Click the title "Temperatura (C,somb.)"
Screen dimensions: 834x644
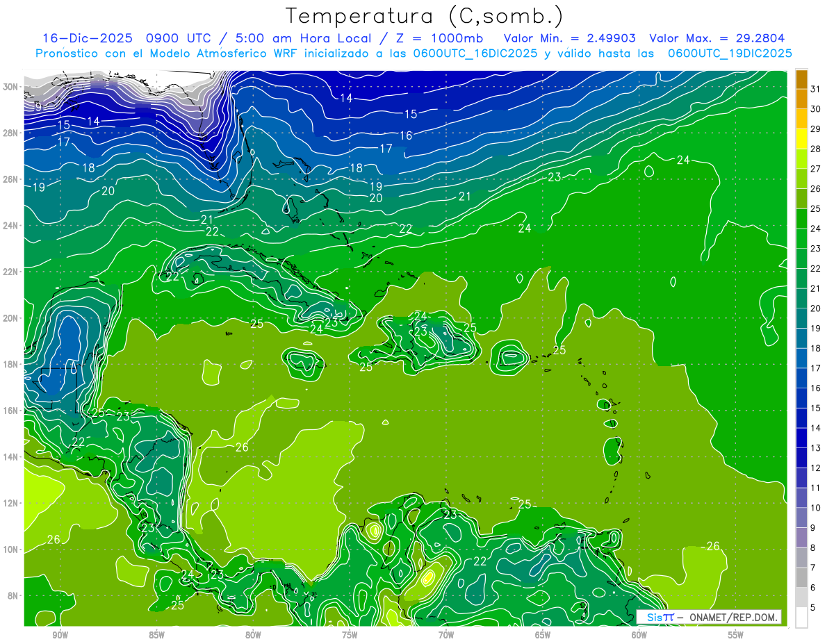[424, 15]
